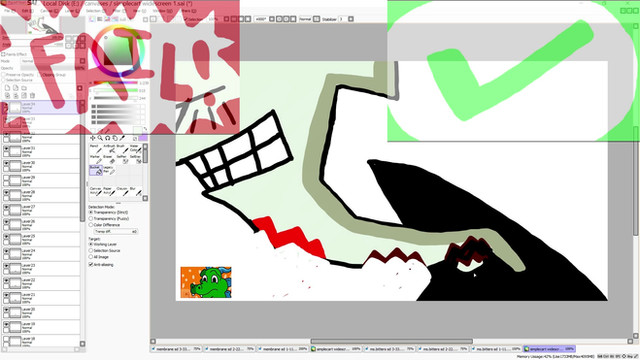Select the Marker tool

click(96, 159)
